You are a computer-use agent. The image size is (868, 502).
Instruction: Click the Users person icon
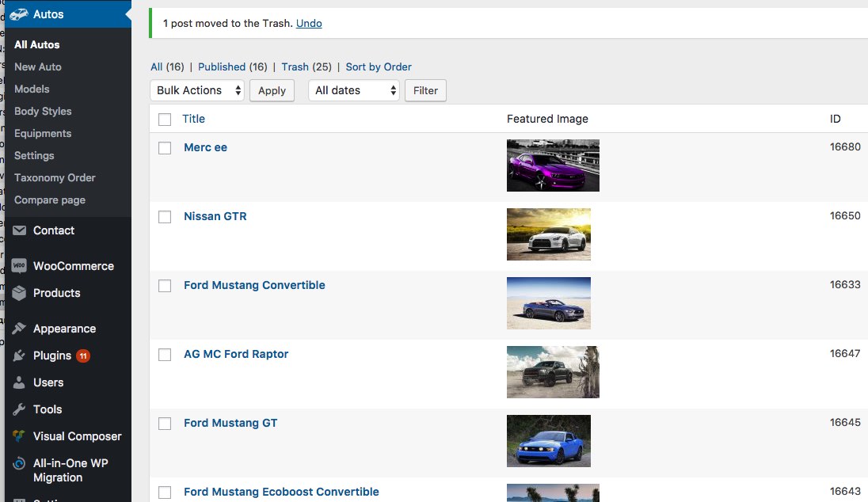click(19, 382)
